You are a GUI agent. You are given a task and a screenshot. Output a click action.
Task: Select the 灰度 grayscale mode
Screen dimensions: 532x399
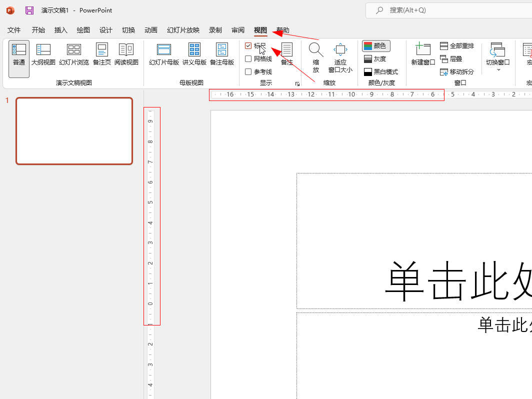coord(375,59)
